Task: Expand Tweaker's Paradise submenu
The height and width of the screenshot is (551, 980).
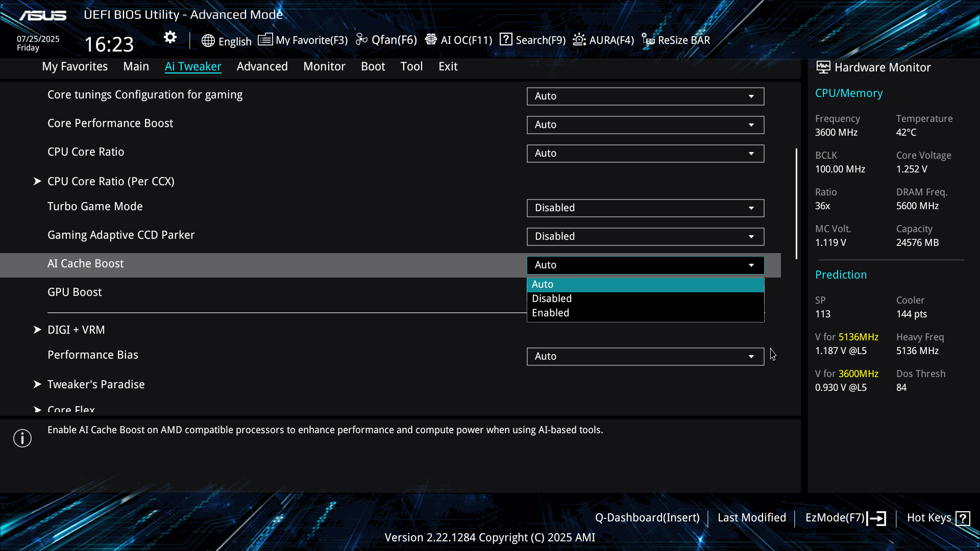Action: (96, 384)
